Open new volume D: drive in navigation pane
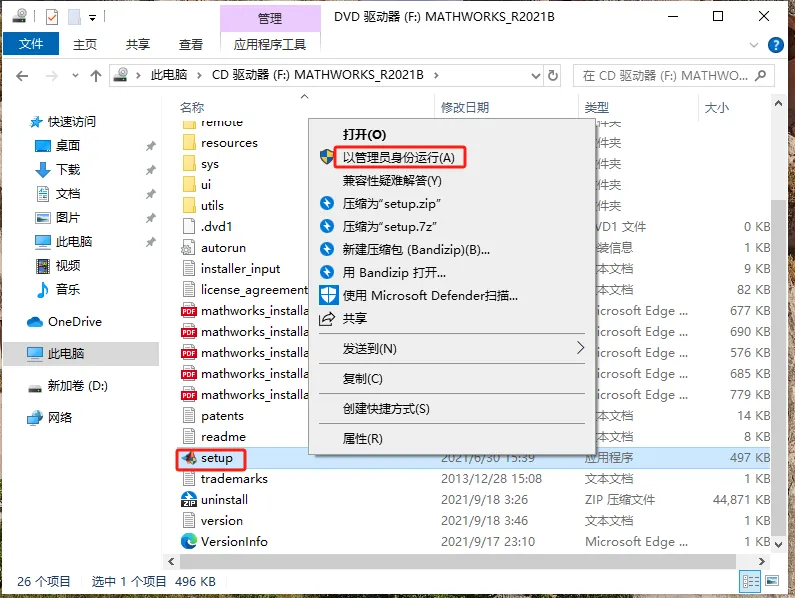795x598 pixels. point(68,386)
